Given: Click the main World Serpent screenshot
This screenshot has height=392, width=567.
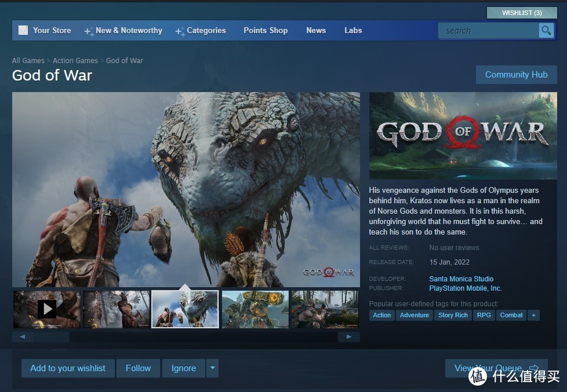Looking at the screenshot, I should [x=186, y=190].
